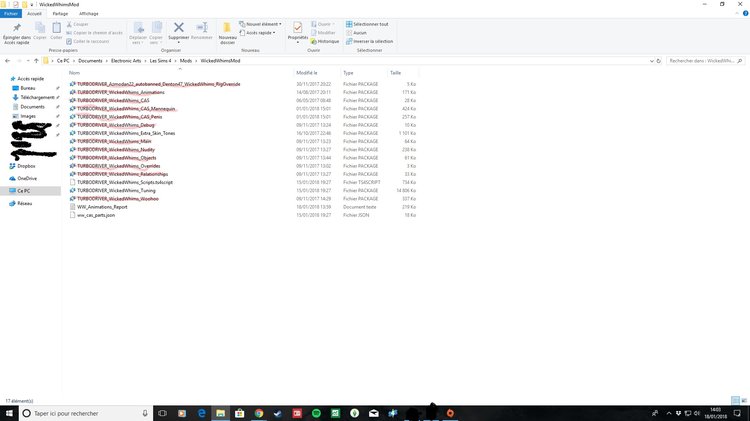The width and height of the screenshot is (750, 421).
Task: Open Steam from the taskbar
Action: 278,413
